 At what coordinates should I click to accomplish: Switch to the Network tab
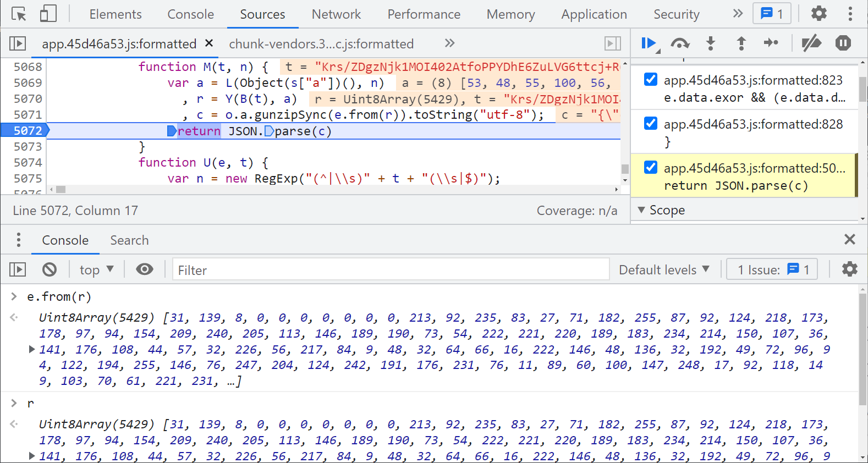[x=336, y=14]
